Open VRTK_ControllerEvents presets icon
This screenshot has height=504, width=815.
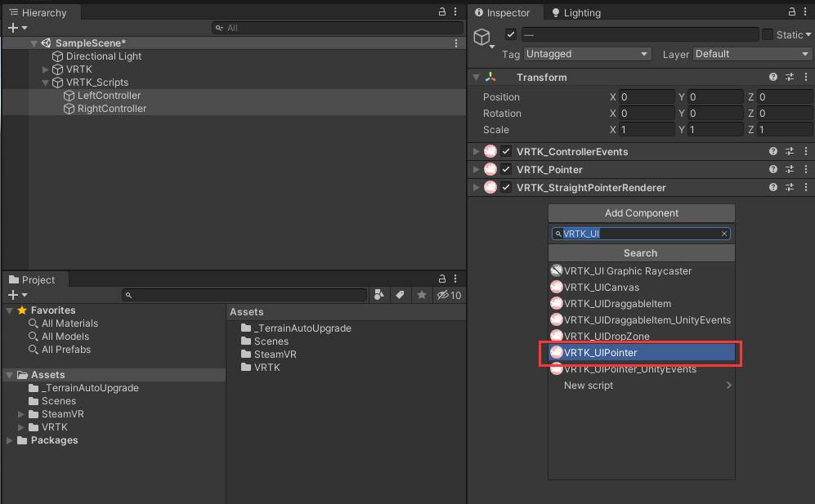click(790, 151)
